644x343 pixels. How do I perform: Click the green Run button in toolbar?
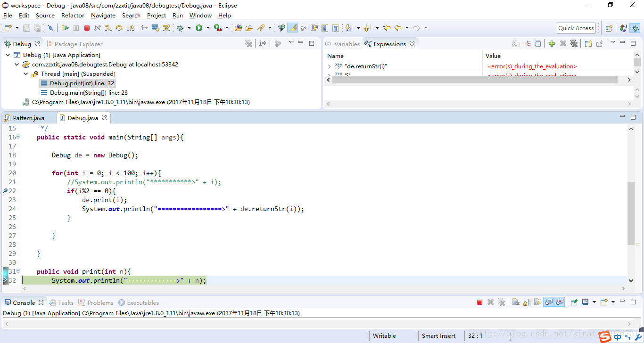point(199,28)
